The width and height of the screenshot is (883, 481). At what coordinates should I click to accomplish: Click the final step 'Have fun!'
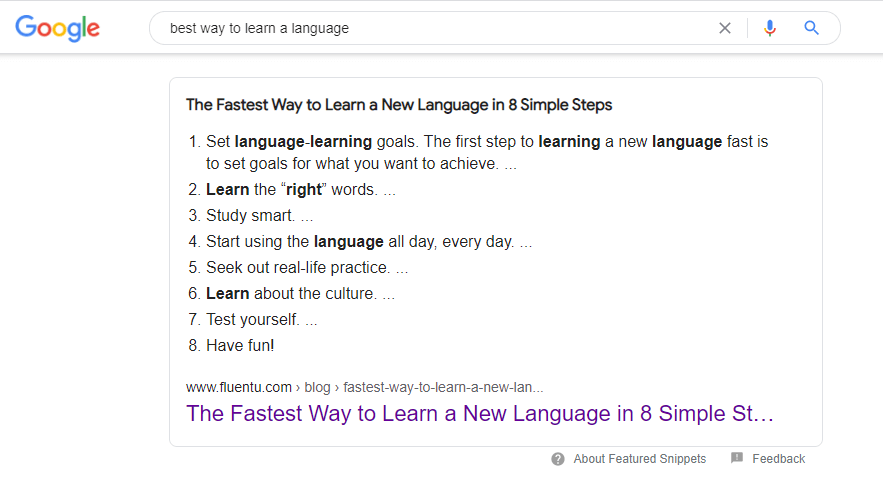[240, 346]
